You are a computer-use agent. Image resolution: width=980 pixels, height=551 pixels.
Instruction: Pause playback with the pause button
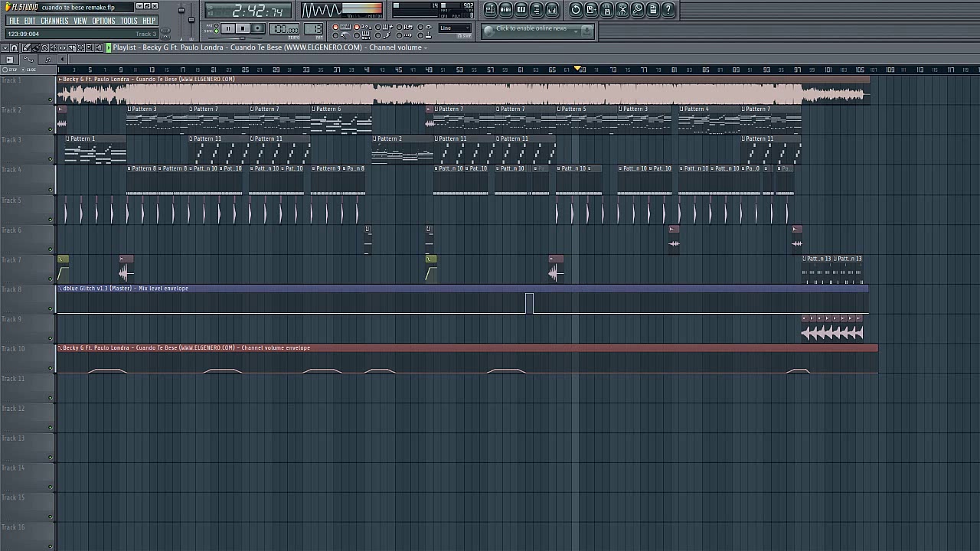[228, 28]
